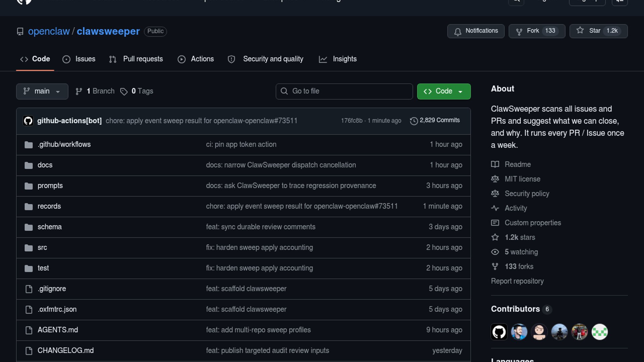The height and width of the screenshot is (362, 644).
Task: Click the Report repository link
Action: point(517,281)
